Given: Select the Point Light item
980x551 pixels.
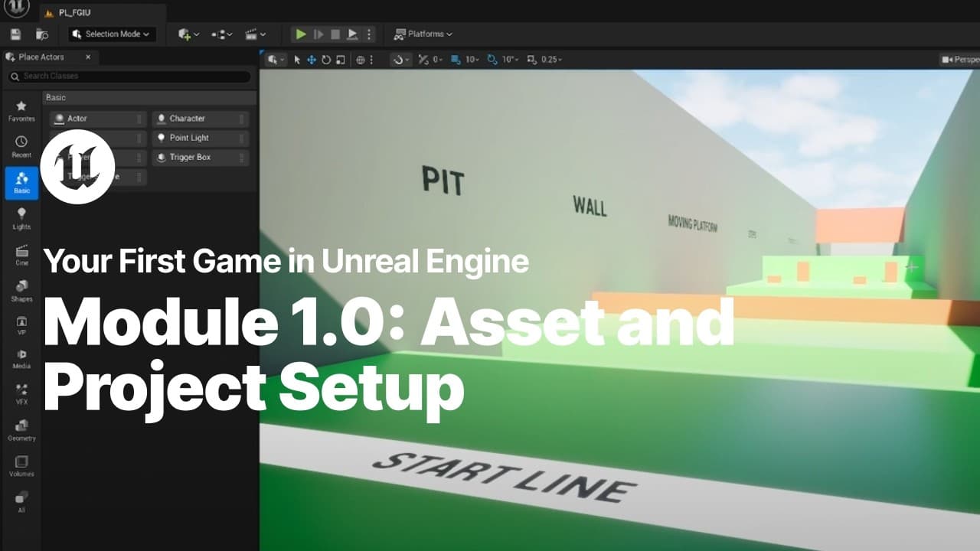Looking at the screenshot, I should pos(201,138).
